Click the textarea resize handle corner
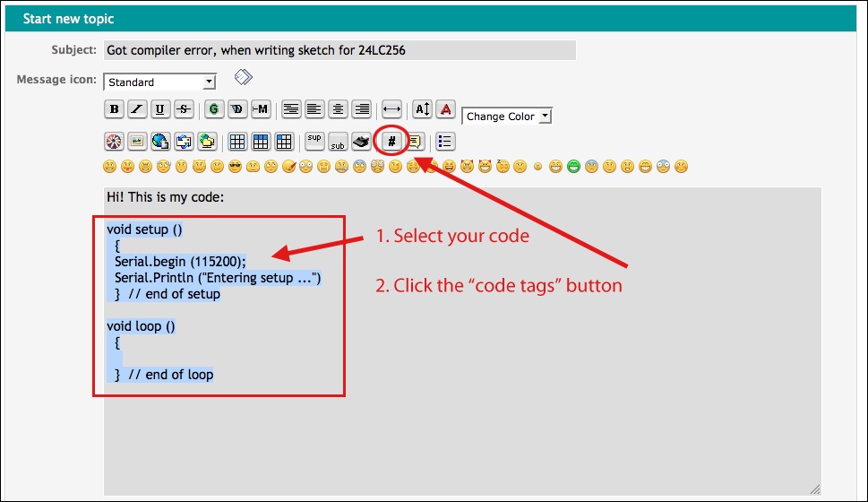The height and width of the screenshot is (502, 868). (x=815, y=489)
